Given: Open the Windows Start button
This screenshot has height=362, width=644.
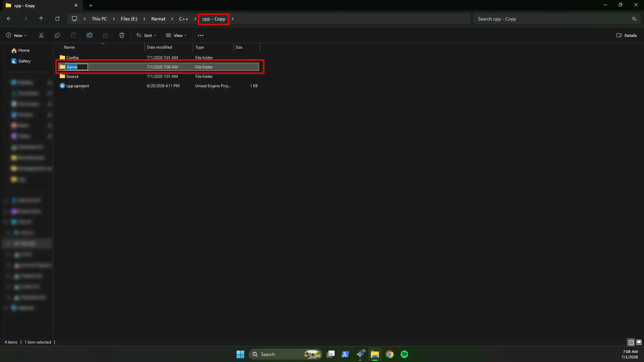Looking at the screenshot, I should point(240,354).
